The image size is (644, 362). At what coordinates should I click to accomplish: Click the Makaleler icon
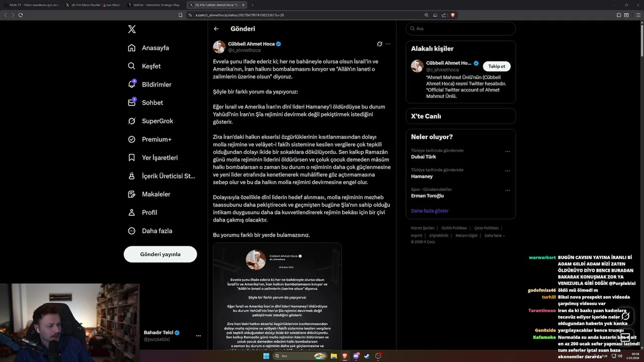point(132,194)
